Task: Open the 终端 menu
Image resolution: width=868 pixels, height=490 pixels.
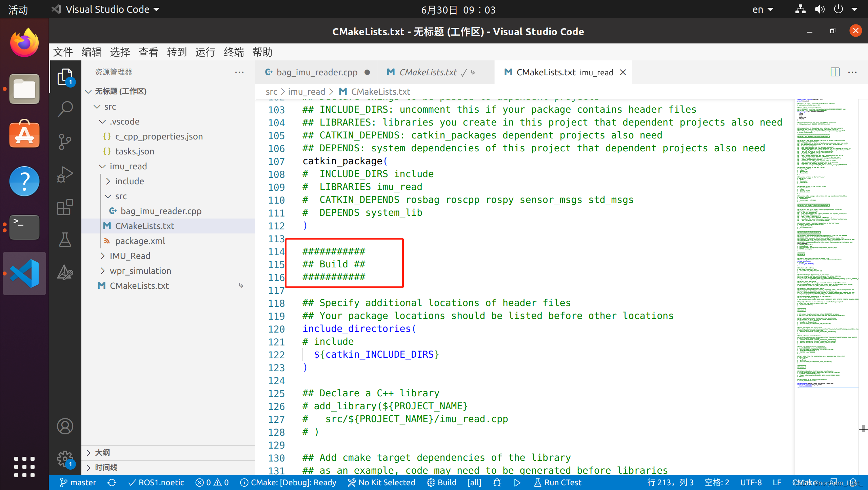Action: (234, 52)
